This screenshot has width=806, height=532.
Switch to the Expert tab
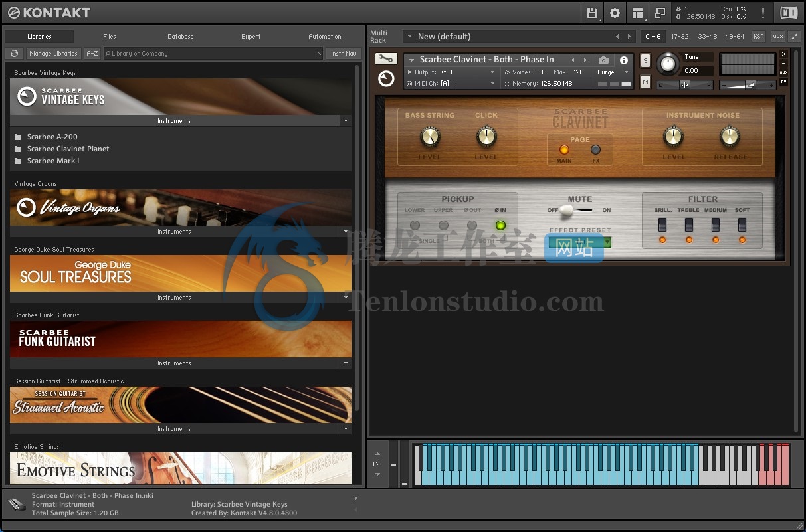(251, 37)
